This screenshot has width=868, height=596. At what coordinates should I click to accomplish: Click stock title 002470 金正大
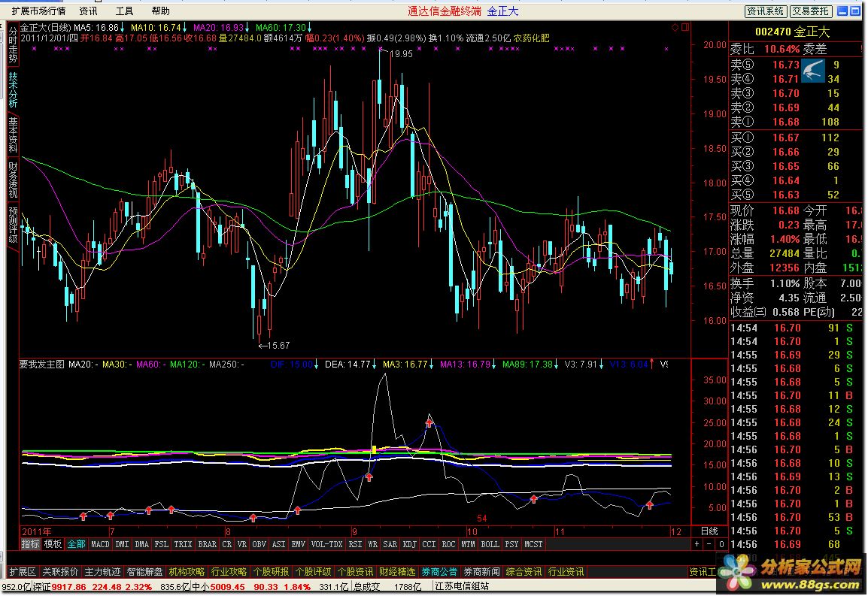(793, 32)
